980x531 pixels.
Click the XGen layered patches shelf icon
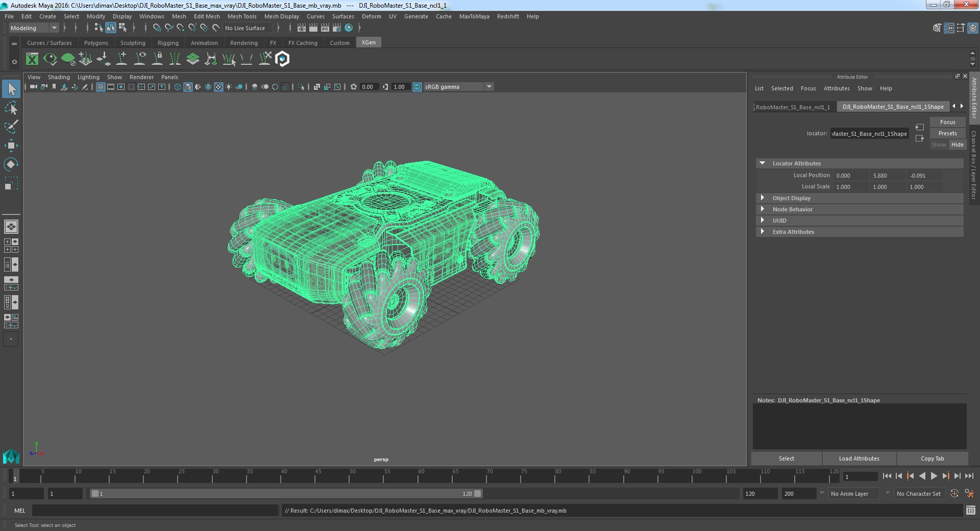pos(193,59)
